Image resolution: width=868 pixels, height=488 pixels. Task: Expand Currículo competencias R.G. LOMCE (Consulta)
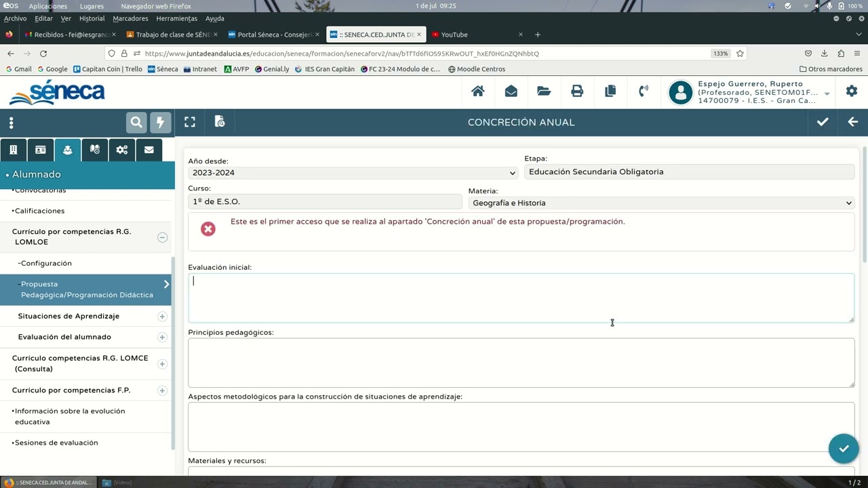pyautogui.click(x=162, y=364)
